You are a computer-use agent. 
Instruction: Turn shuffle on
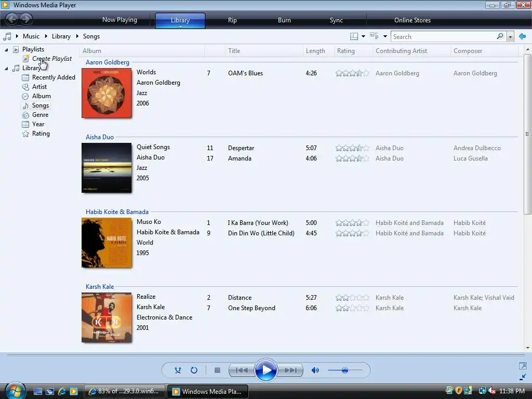tap(178, 370)
